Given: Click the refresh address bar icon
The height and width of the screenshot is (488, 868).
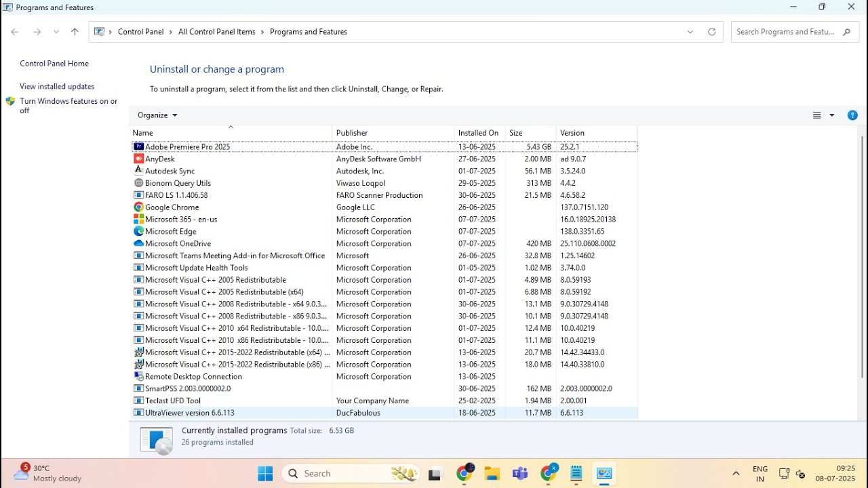Looking at the screenshot, I should [711, 32].
